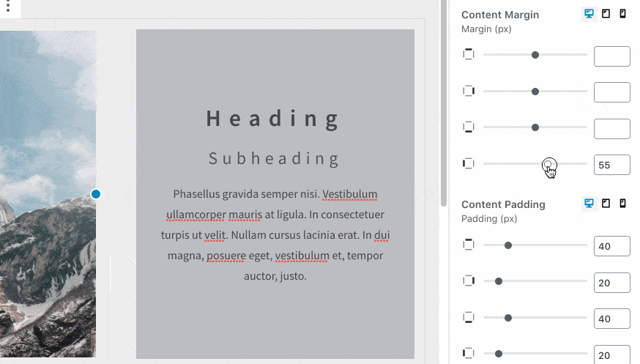Click the top margin side icon
Screen dimensions: 640x364
pos(469,54)
